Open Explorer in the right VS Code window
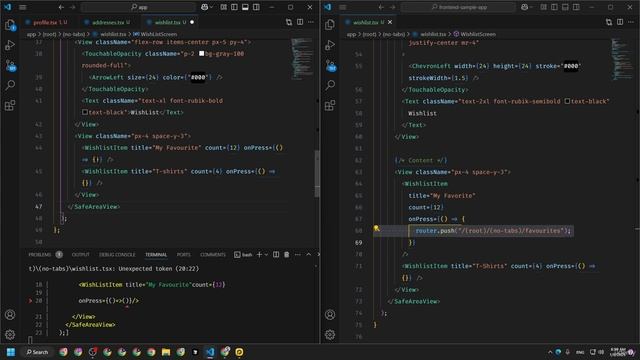The image size is (640, 360). [330, 25]
